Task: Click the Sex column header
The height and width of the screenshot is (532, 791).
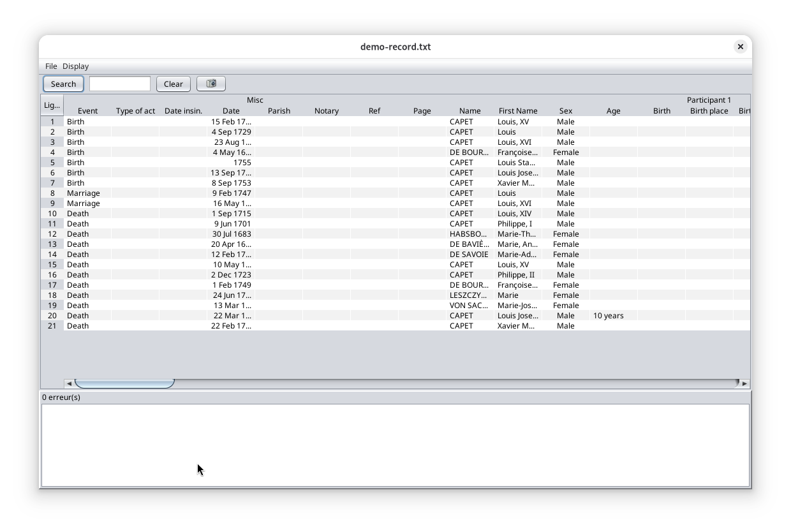Action: [566, 111]
